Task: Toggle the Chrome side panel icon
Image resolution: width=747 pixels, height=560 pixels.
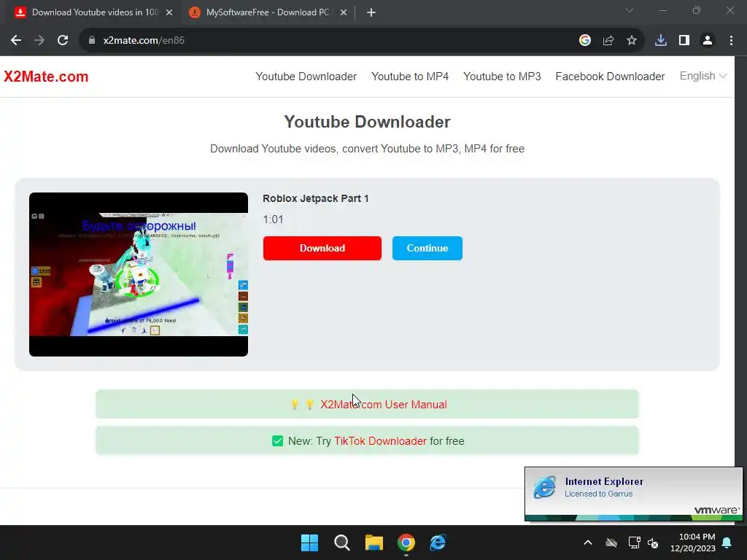Action: point(684,41)
